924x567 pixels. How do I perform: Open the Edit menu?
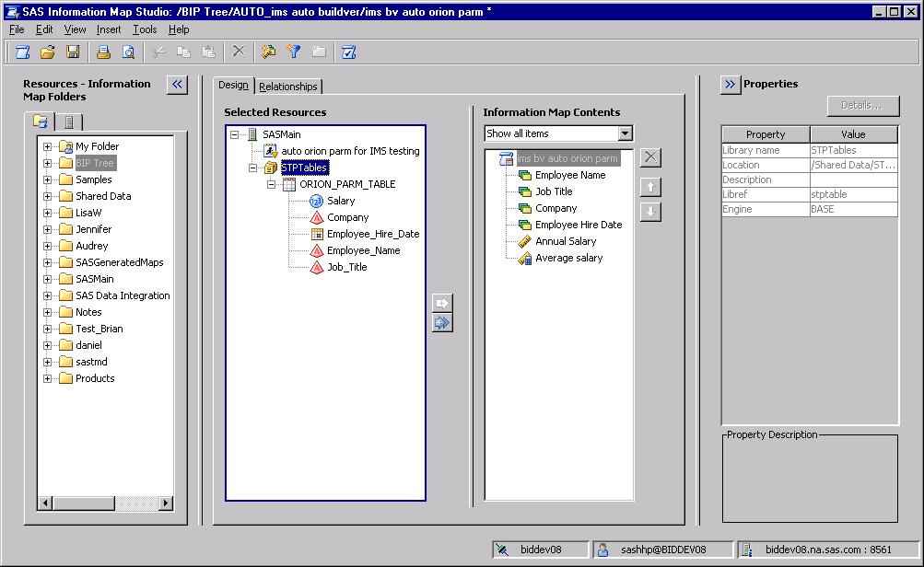[x=44, y=29]
